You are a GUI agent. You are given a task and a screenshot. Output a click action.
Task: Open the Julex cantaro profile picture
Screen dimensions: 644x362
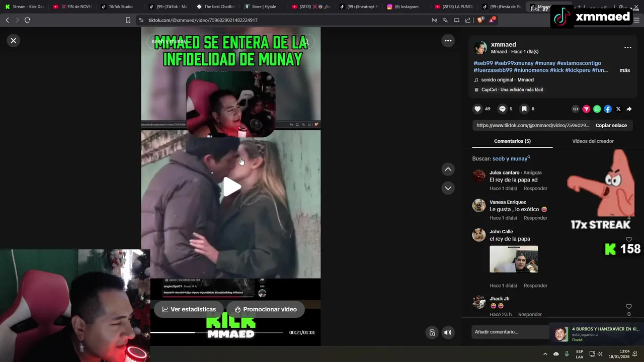[x=479, y=176]
